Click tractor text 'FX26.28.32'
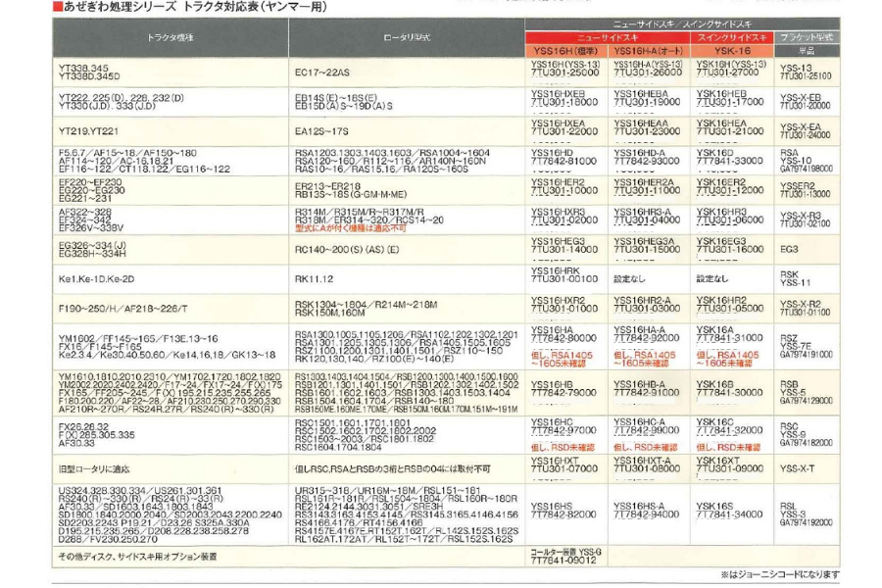 point(83,426)
